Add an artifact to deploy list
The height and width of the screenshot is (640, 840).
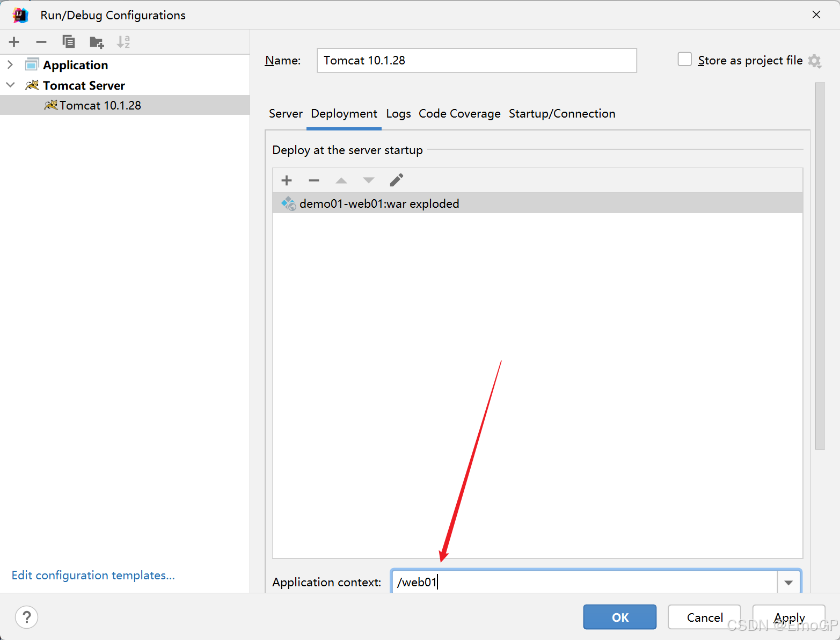287,180
